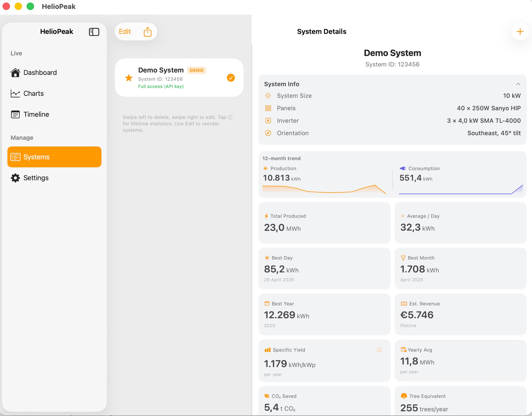This screenshot has height=416, width=532.
Task: Toggle the sidebar with the panel icon
Action: [x=94, y=32]
